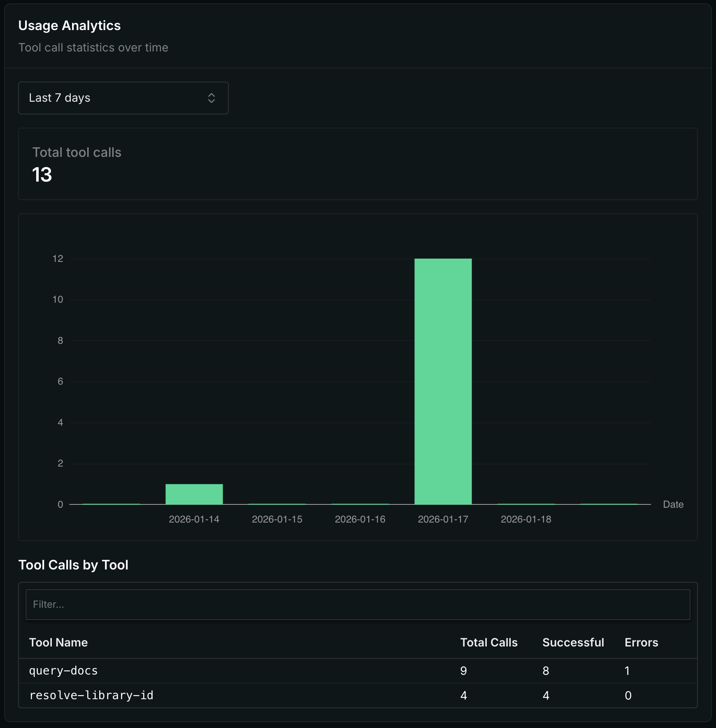
Task: Click the Errors column header
Action: (641, 642)
